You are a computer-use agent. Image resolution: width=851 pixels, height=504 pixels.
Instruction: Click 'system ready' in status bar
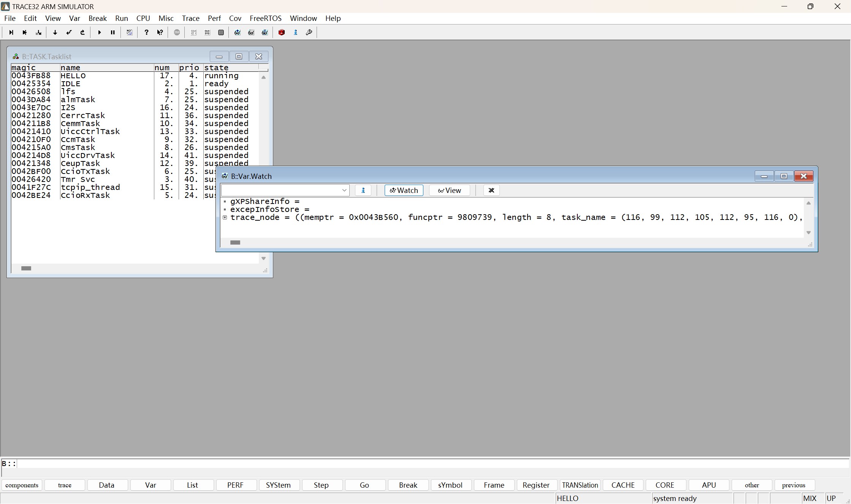[675, 498]
